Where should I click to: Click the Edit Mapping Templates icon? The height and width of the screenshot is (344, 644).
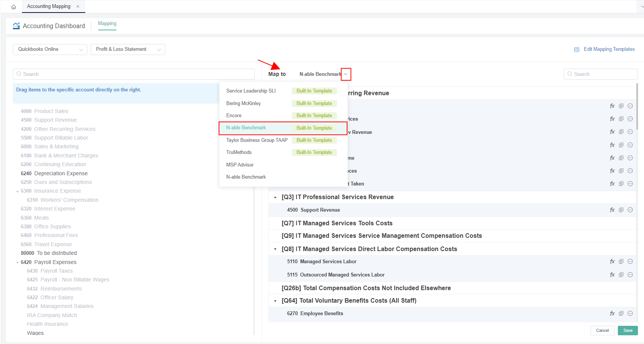pyautogui.click(x=577, y=50)
